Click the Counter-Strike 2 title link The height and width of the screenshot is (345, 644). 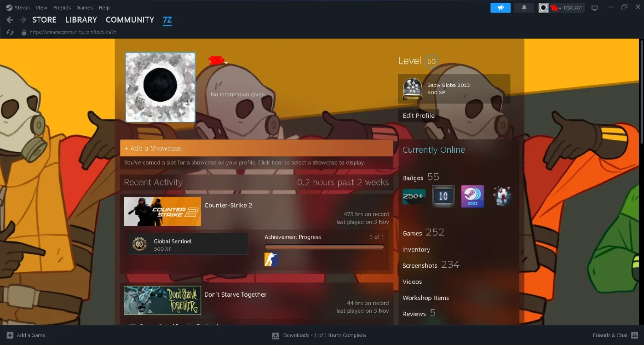tap(228, 205)
